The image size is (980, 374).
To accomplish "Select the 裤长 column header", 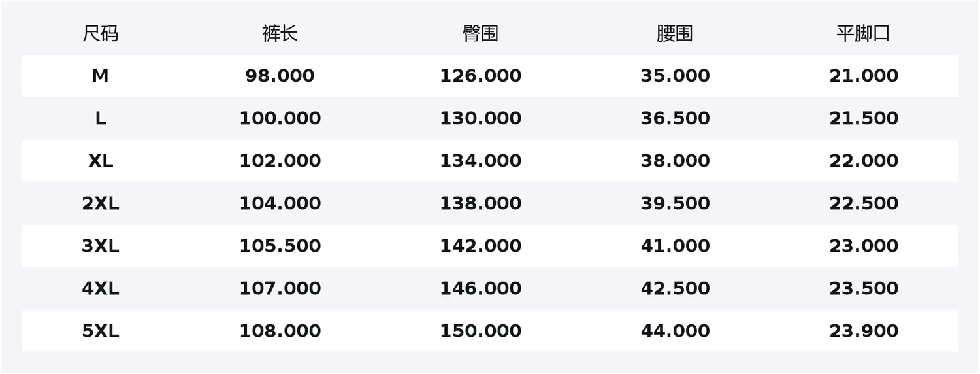I will (x=280, y=33).
